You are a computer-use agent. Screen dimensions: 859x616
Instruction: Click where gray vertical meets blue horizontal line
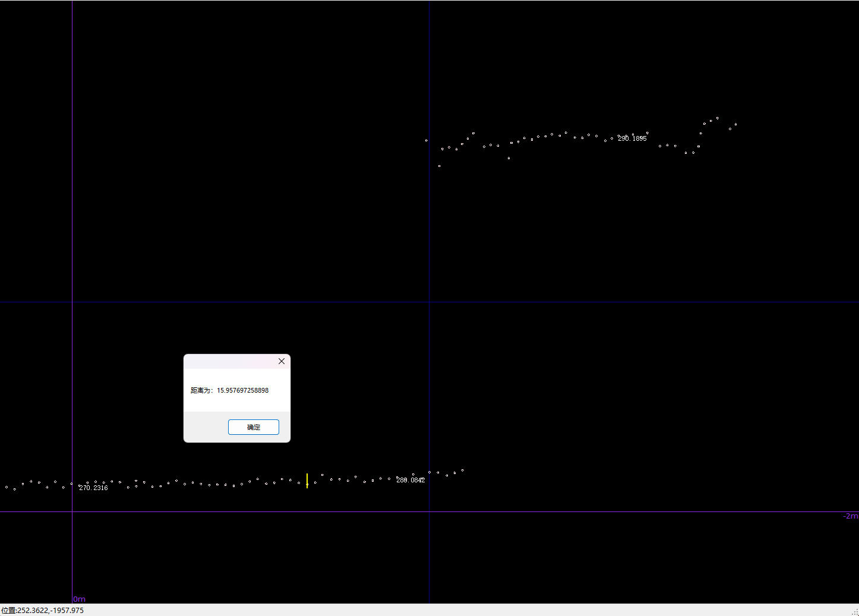tap(72, 302)
